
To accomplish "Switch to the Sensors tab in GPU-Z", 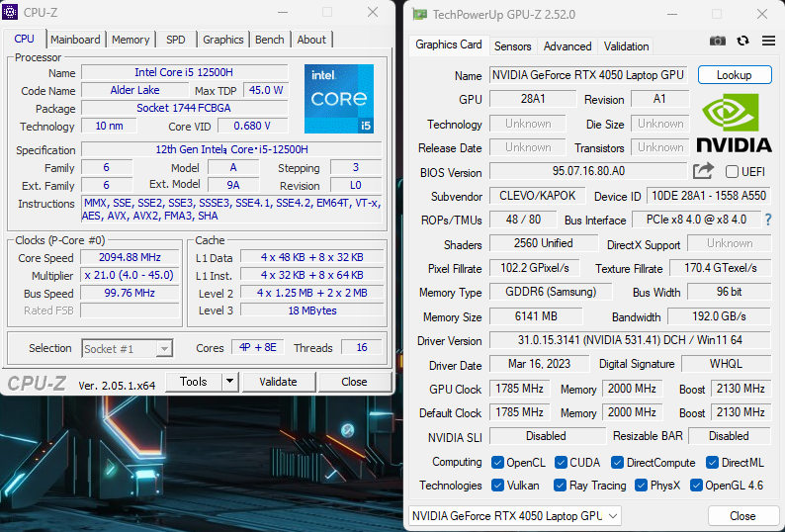I will 513,46.
